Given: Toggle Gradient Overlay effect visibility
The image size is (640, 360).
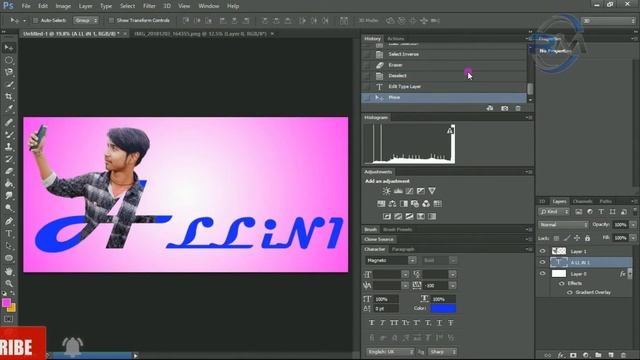Looking at the screenshot, I should pos(570,292).
